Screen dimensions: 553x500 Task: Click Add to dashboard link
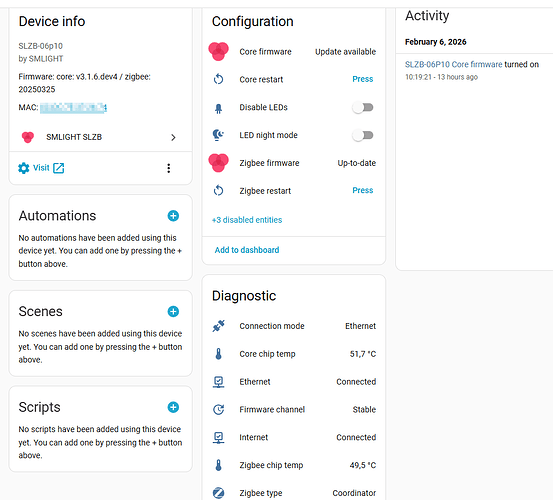point(247,250)
